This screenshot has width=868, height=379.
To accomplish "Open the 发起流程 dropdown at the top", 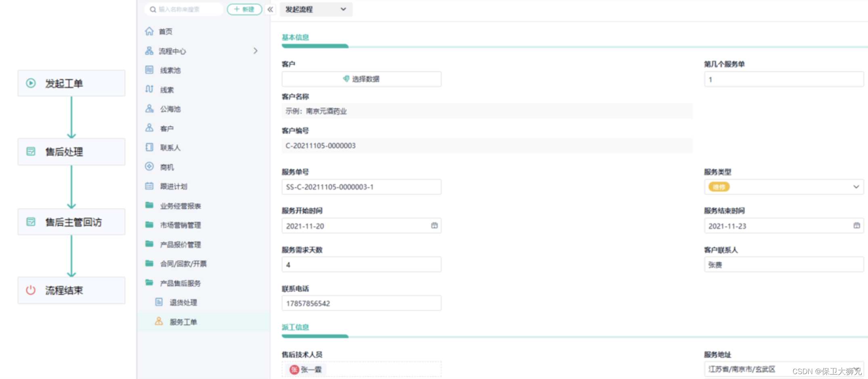I will pyautogui.click(x=316, y=9).
